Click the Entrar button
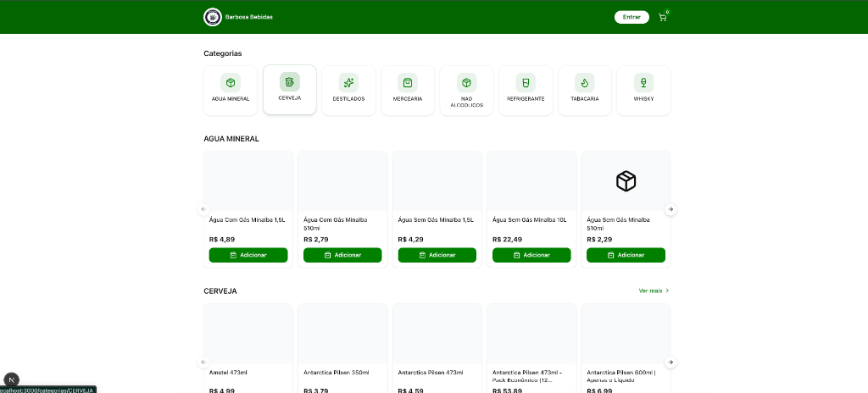 [x=632, y=17]
